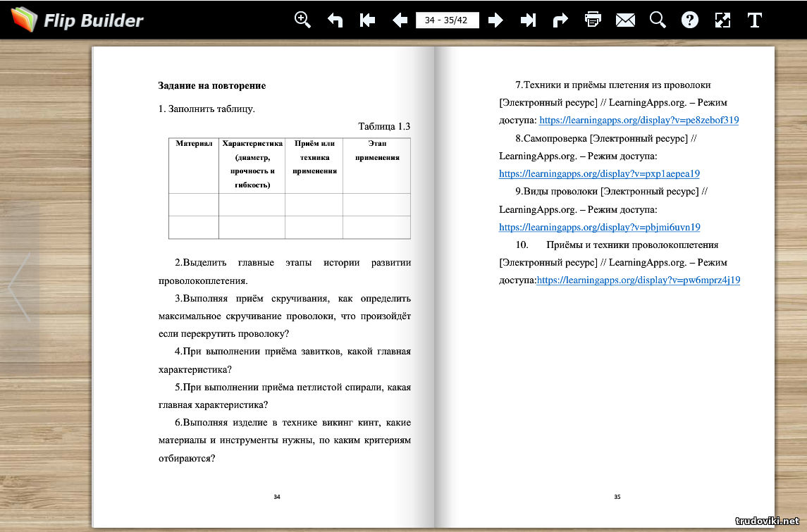807x532 pixels.
Task: Click the table header 'Приём или техника применения'
Action: (314, 157)
